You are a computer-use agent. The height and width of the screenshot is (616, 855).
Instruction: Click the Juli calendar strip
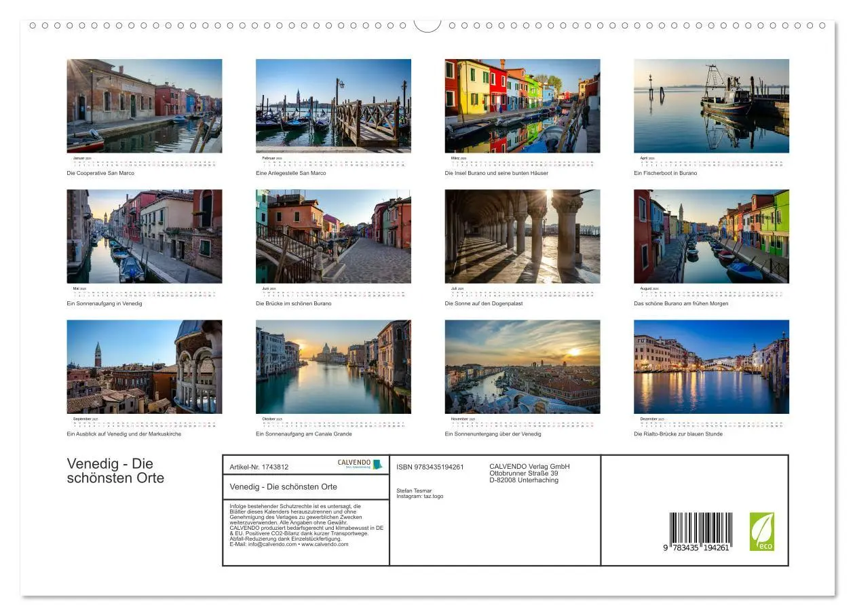[x=522, y=292]
